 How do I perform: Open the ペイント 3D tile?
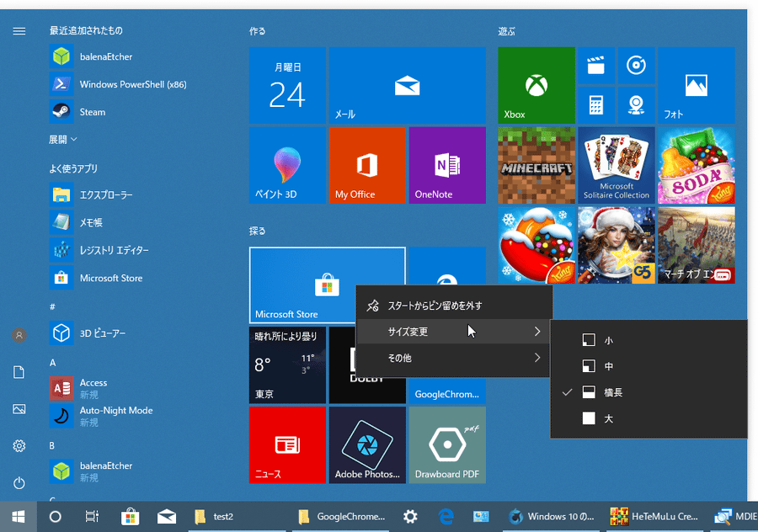(x=288, y=165)
